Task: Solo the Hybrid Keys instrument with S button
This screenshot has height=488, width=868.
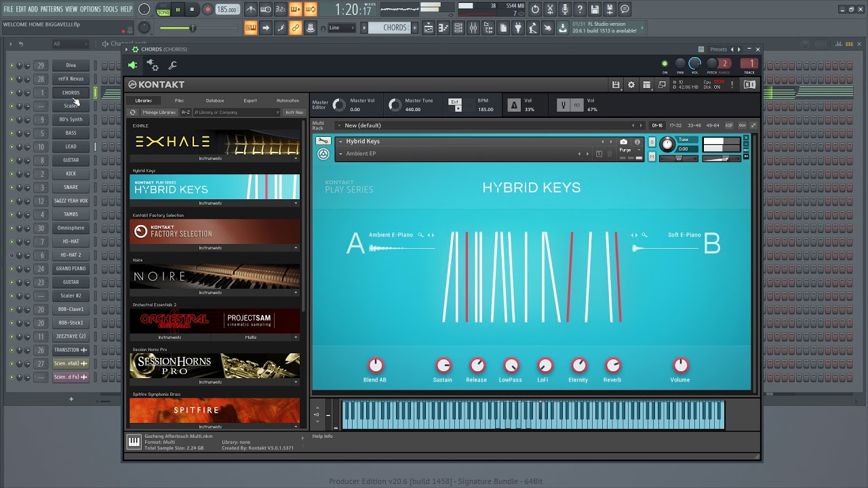Action: 652,142
